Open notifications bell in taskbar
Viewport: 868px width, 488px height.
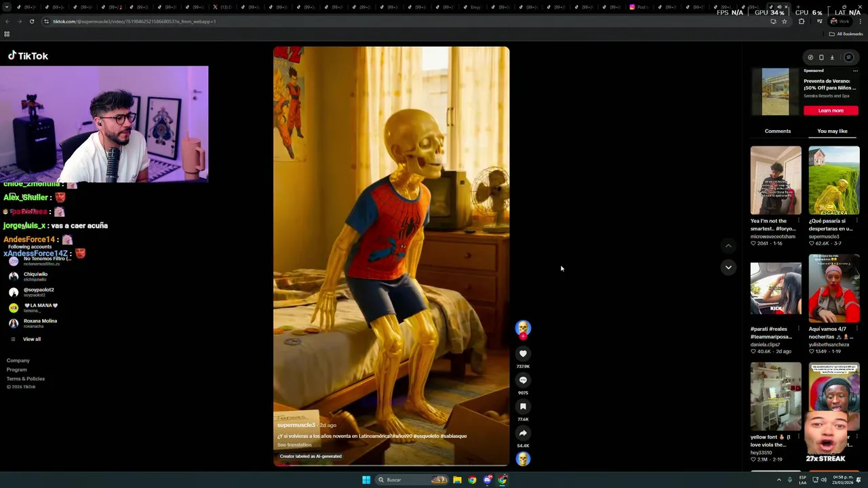[x=859, y=480]
